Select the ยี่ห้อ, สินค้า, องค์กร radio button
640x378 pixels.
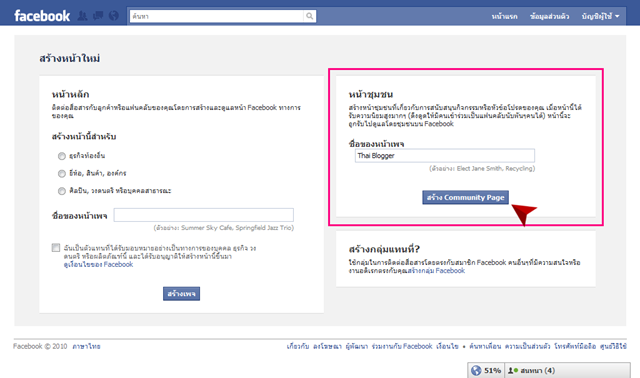point(62,173)
